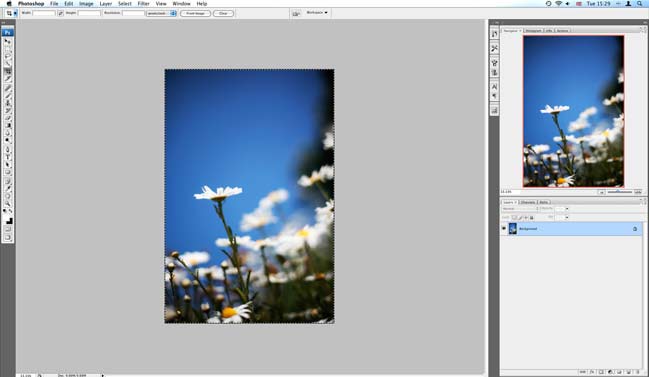Click the Background layer lock icon
Viewport: 649px width, 377px height.
coord(635,229)
